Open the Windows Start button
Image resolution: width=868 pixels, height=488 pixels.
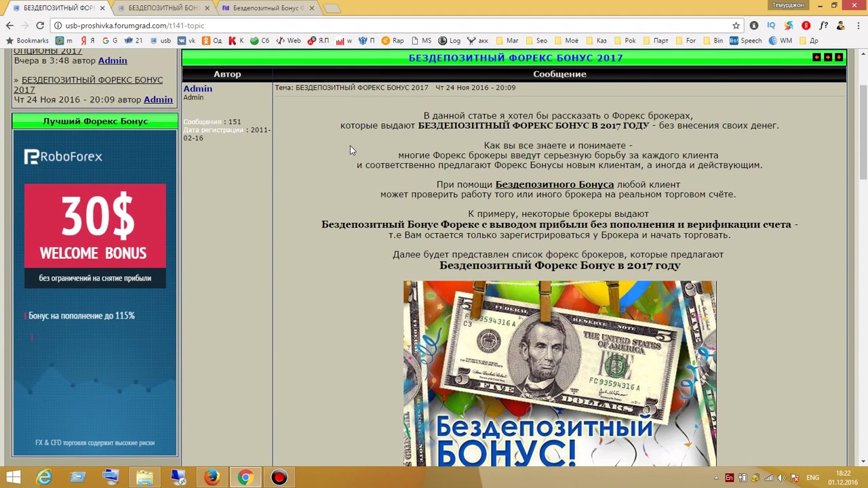13,477
